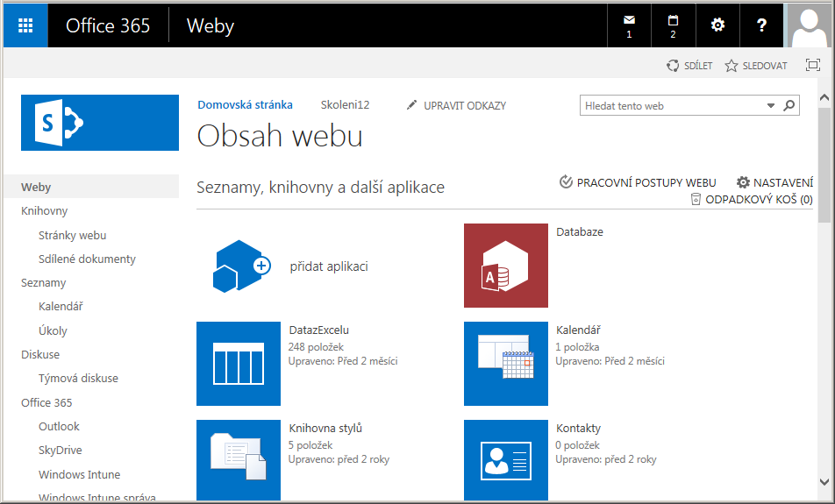835x504 pixels.
Task: Click the Databaze title text
Action: pos(580,232)
